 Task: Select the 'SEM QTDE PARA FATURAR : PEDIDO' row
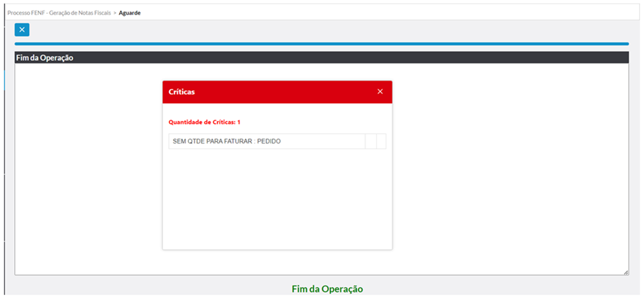pyautogui.click(x=277, y=141)
